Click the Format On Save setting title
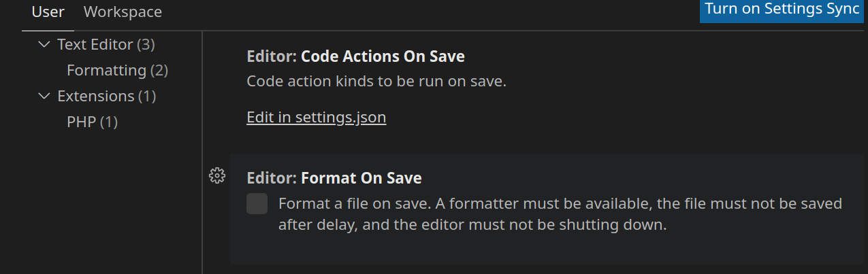Screen dimensions: 868x274 click(361, 178)
